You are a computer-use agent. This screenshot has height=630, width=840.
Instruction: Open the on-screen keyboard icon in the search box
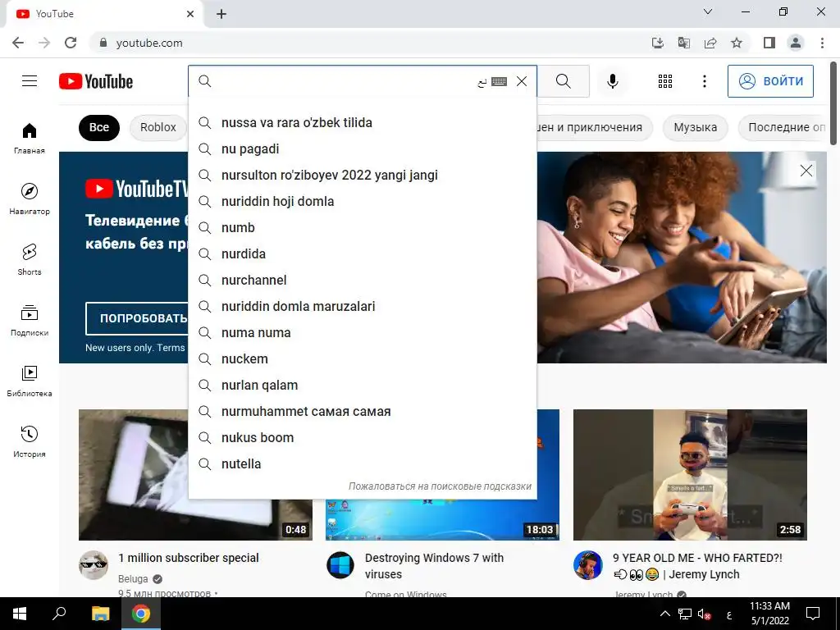[499, 81]
